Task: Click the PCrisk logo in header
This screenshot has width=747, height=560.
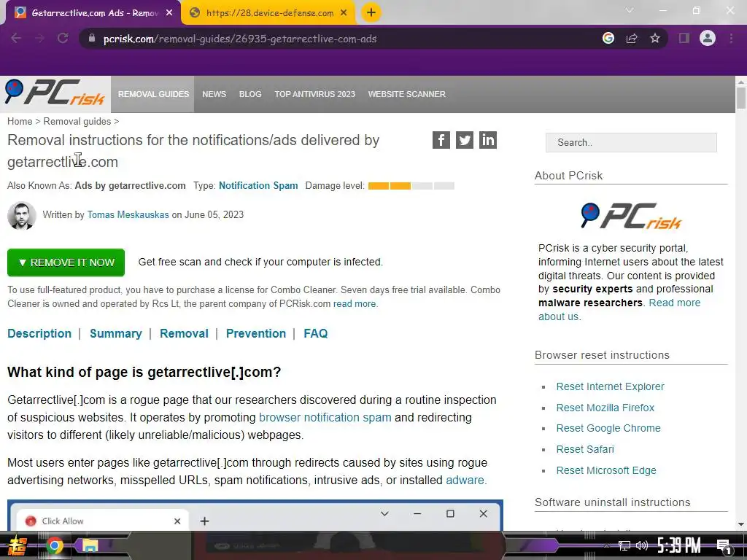Action: (x=55, y=93)
